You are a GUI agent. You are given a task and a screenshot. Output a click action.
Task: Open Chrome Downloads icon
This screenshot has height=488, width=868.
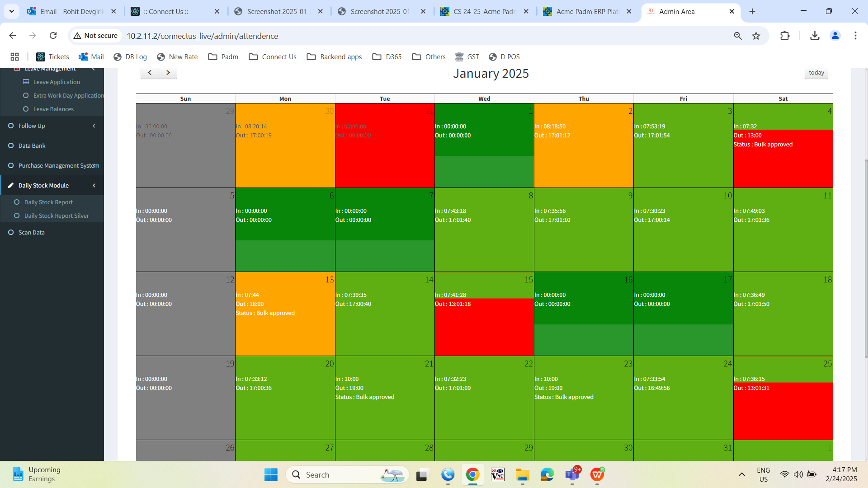(815, 36)
